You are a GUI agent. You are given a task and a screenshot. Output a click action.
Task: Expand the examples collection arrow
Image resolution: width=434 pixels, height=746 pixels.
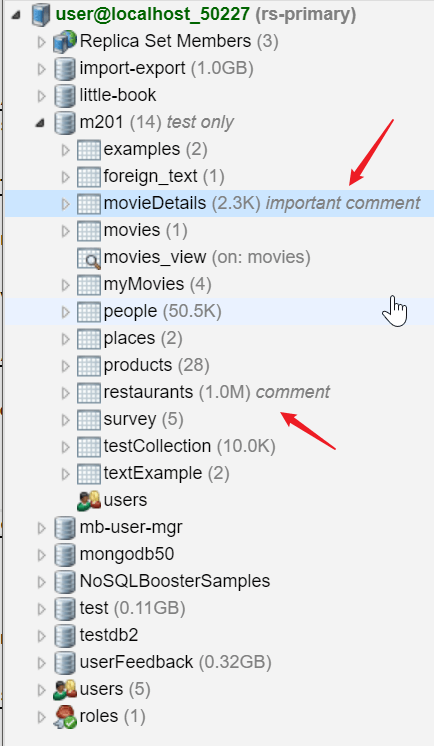click(66, 150)
